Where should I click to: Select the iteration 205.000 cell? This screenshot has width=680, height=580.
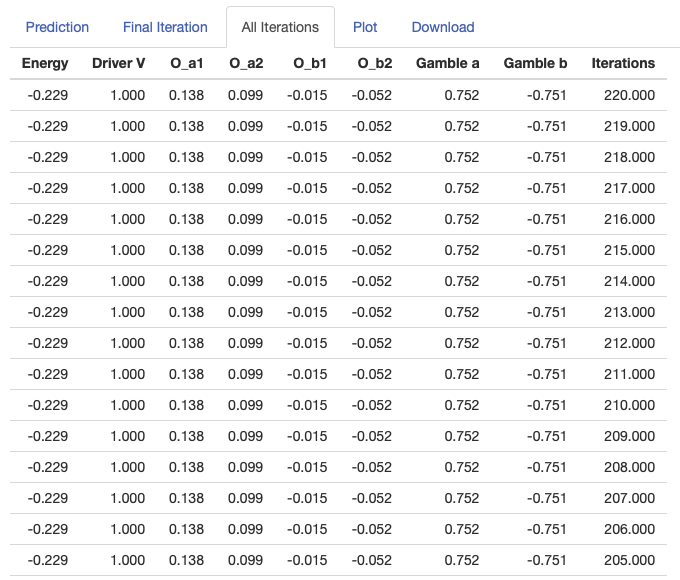click(x=629, y=560)
